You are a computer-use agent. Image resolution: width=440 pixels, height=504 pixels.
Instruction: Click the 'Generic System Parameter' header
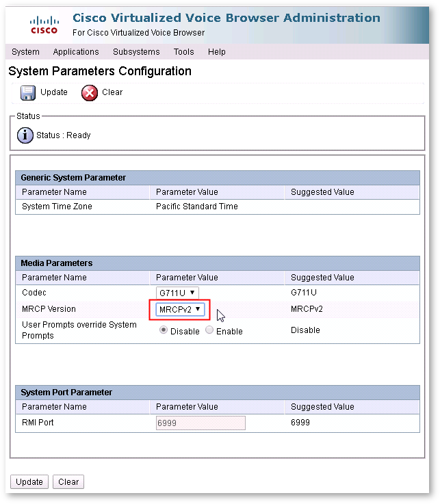(x=73, y=177)
